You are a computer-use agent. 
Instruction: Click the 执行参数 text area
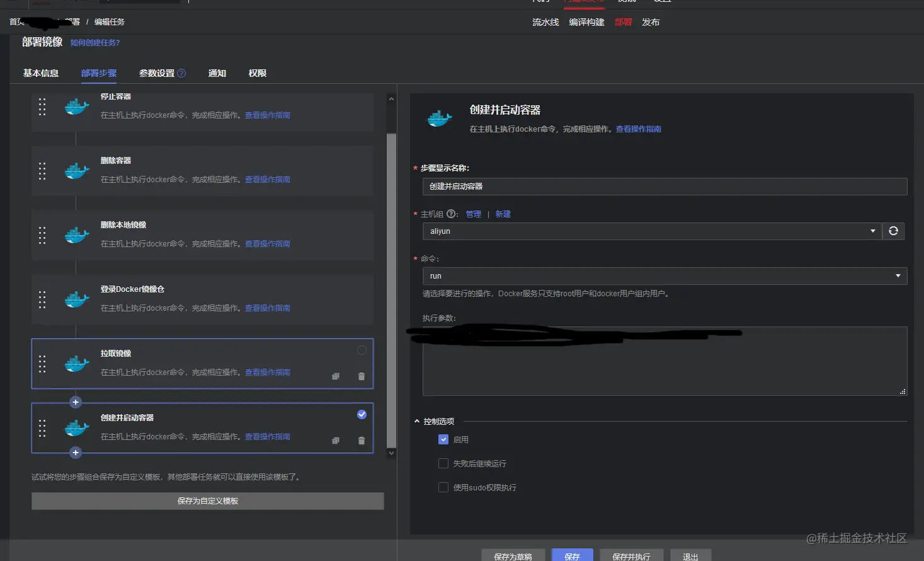[x=664, y=361]
